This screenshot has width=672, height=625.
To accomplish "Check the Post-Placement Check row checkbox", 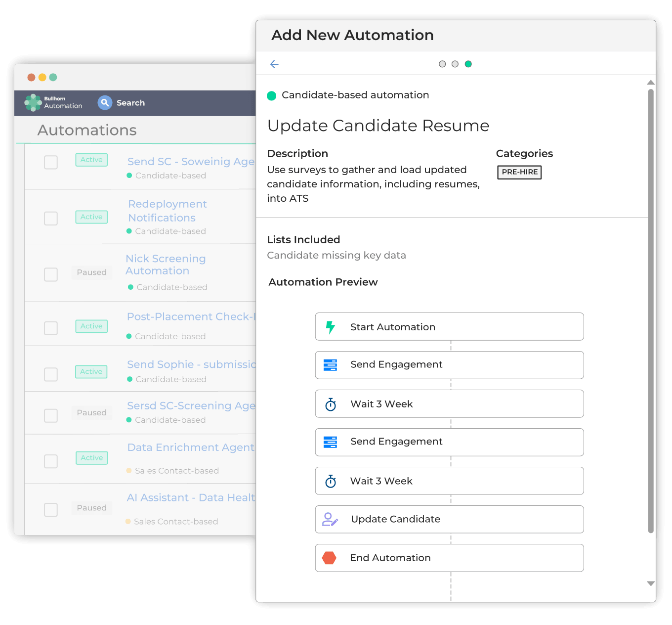I will pyautogui.click(x=51, y=328).
